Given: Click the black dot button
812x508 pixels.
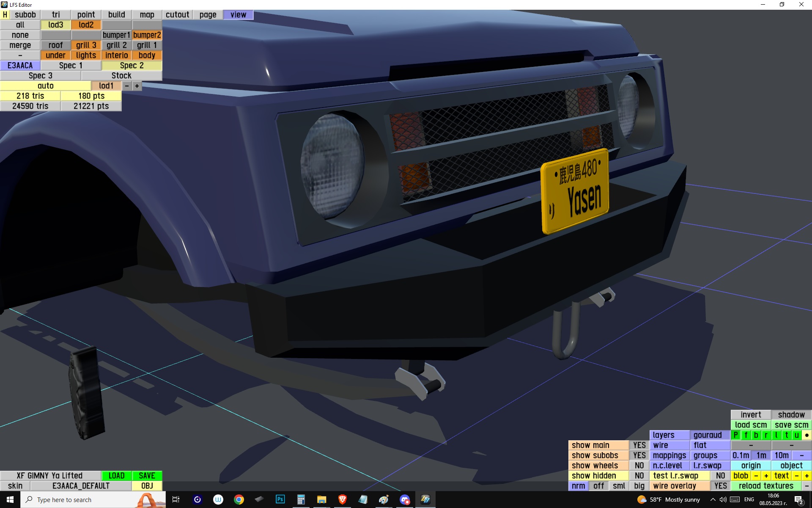Looking at the screenshot, I should point(807,435).
